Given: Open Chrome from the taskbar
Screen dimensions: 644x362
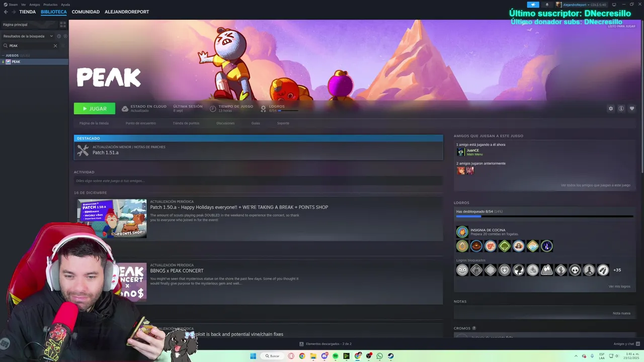Looking at the screenshot, I should tap(302, 356).
